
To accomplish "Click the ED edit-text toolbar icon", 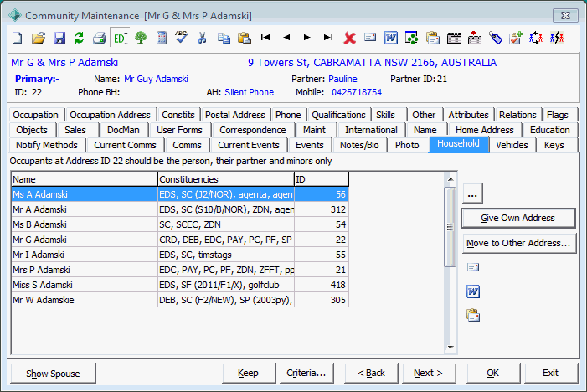I will (121, 38).
